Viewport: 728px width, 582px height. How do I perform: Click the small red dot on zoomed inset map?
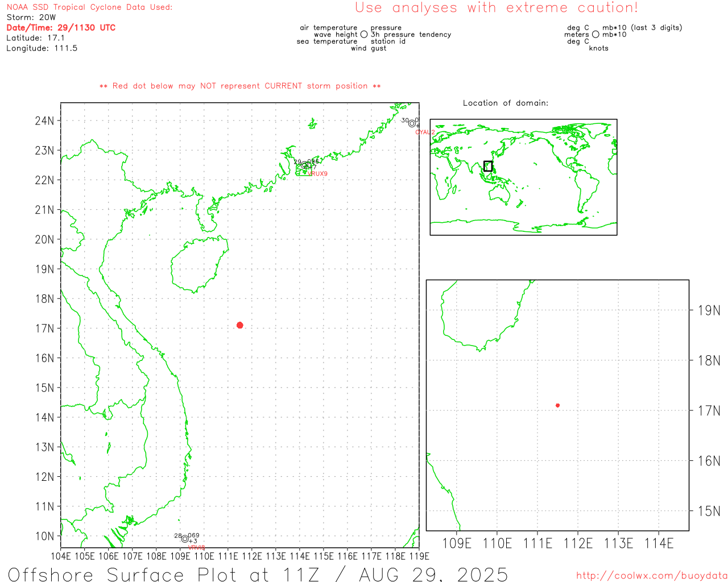(557, 405)
